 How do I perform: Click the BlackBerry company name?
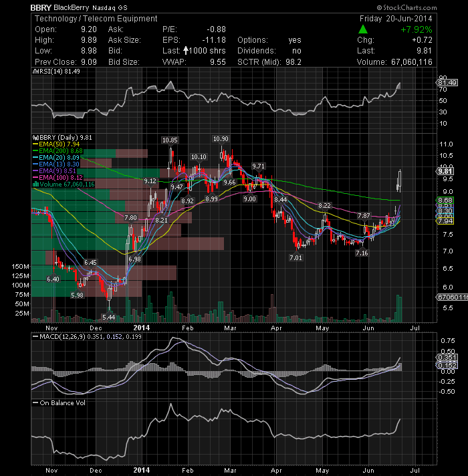[72, 7]
